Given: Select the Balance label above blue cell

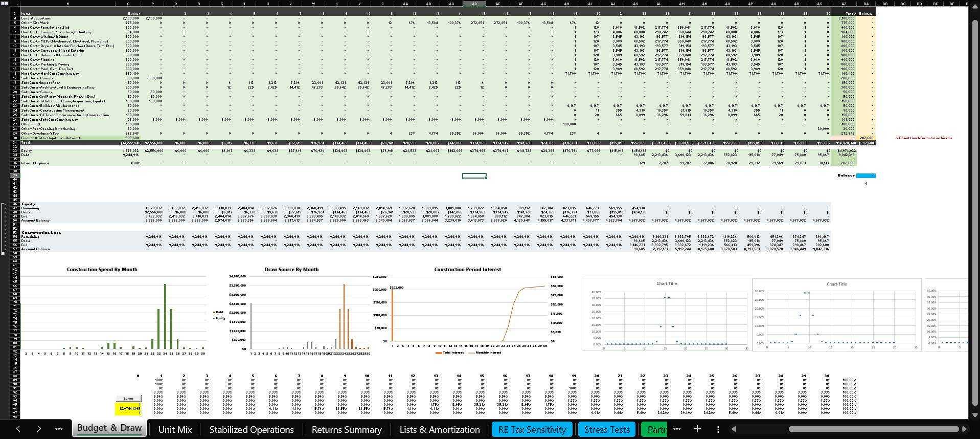Looking at the screenshot, I should [846, 175].
